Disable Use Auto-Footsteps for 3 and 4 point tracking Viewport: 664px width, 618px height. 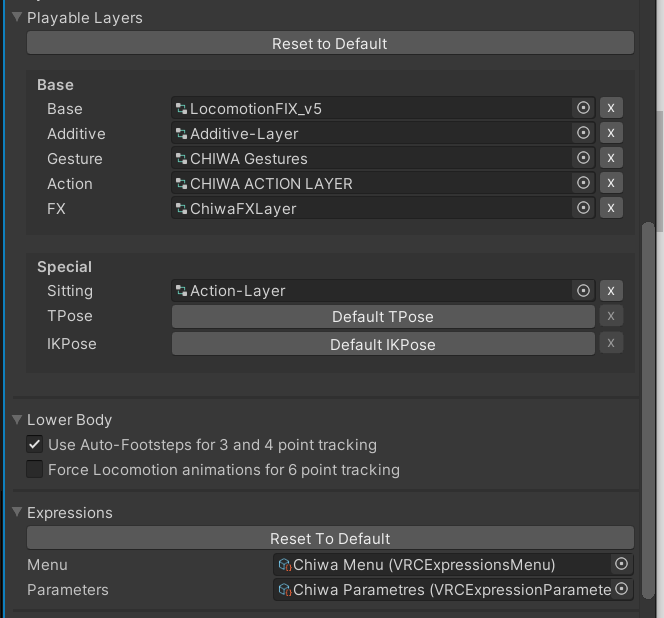[35, 444]
